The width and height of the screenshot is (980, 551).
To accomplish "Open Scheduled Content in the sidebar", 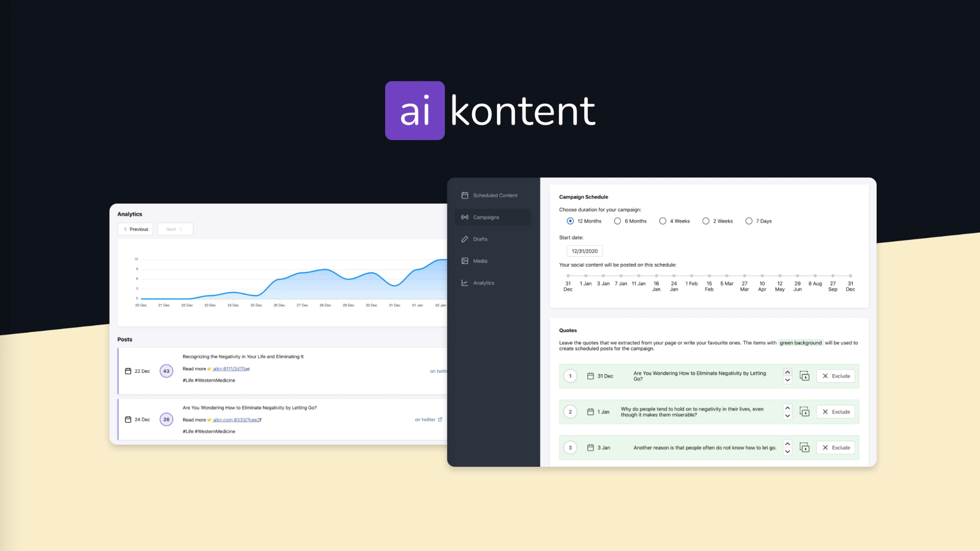I will pos(492,195).
